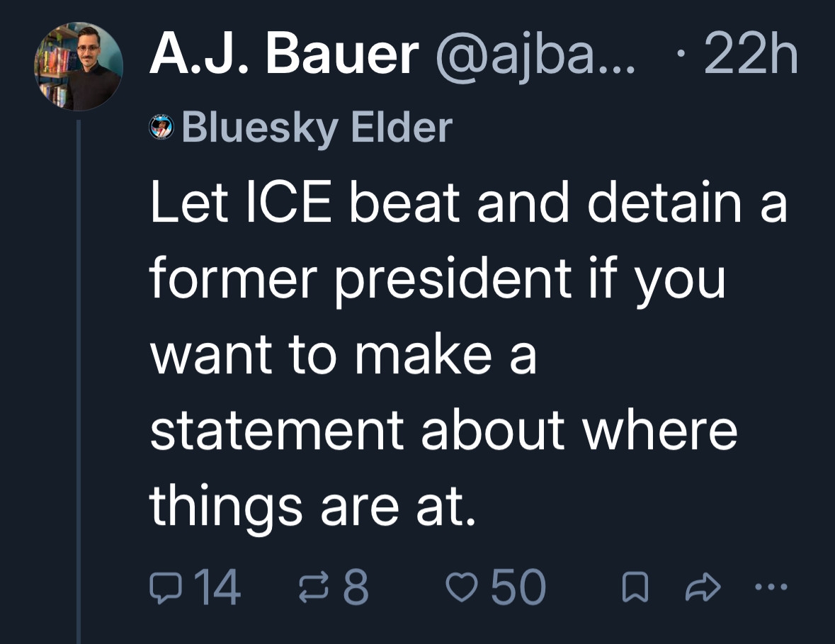The image size is (835, 644).
Task: Like the post with the heart icon
Action: tap(462, 587)
